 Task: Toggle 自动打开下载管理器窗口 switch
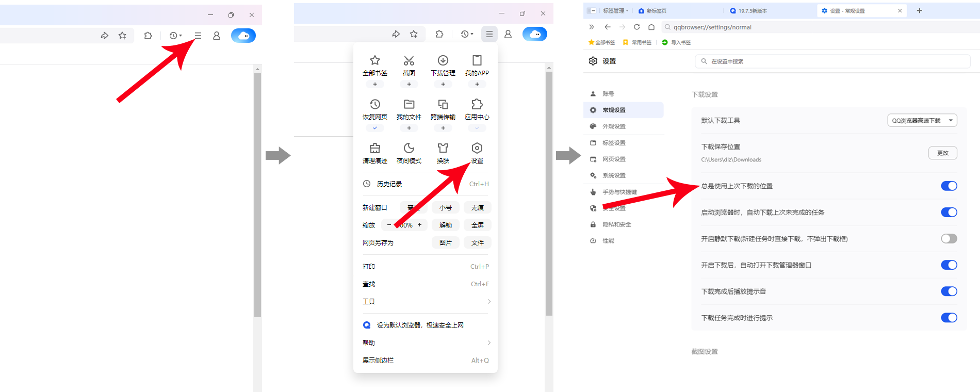click(x=949, y=265)
